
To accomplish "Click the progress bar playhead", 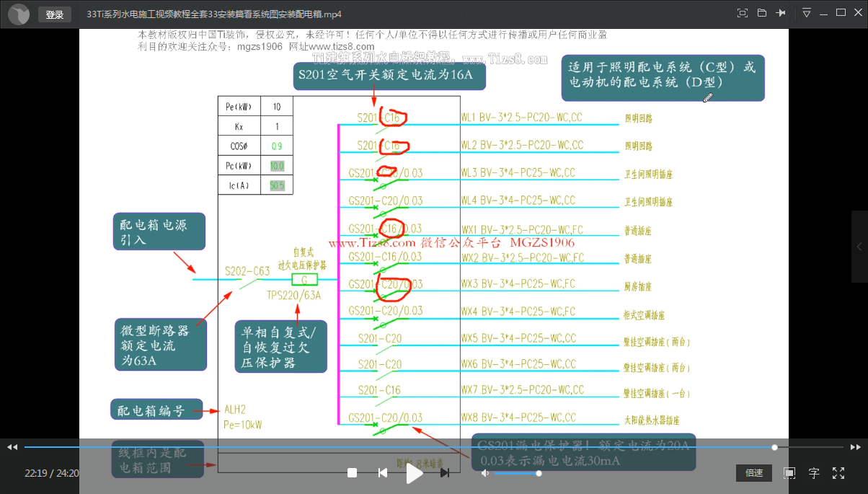I will pyautogui.click(x=775, y=447).
